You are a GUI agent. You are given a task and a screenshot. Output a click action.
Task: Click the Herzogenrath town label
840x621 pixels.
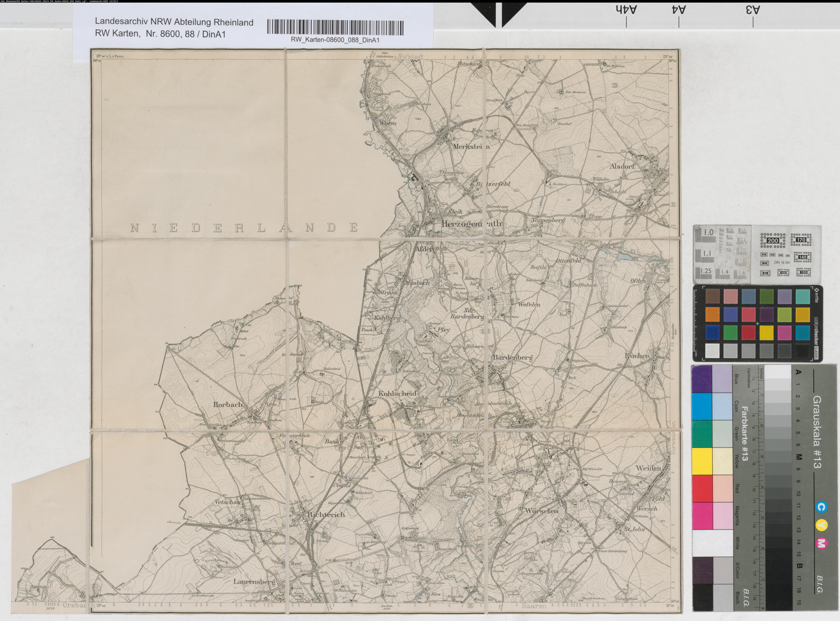[x=471, y=223]
